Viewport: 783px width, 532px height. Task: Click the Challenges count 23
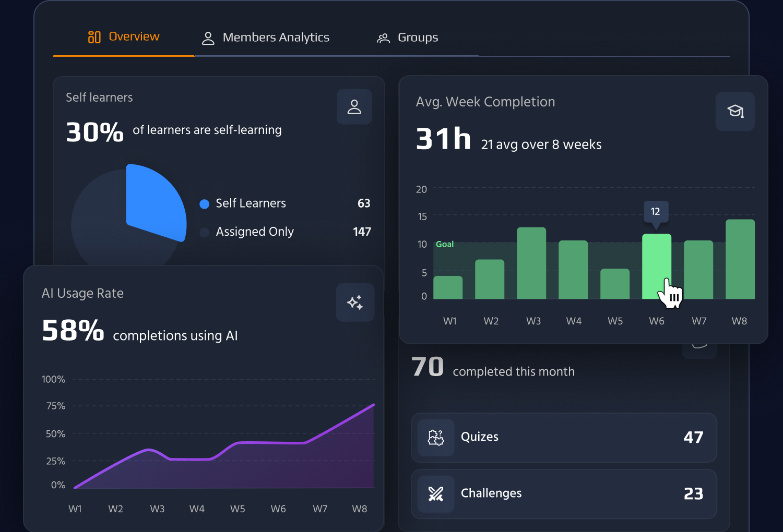pos(694,493)
